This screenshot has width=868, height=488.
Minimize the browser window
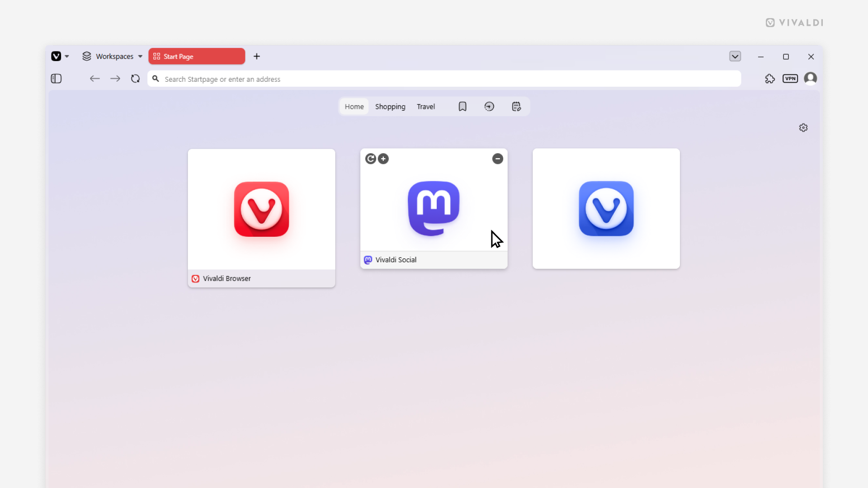click(x=761, y=56)
